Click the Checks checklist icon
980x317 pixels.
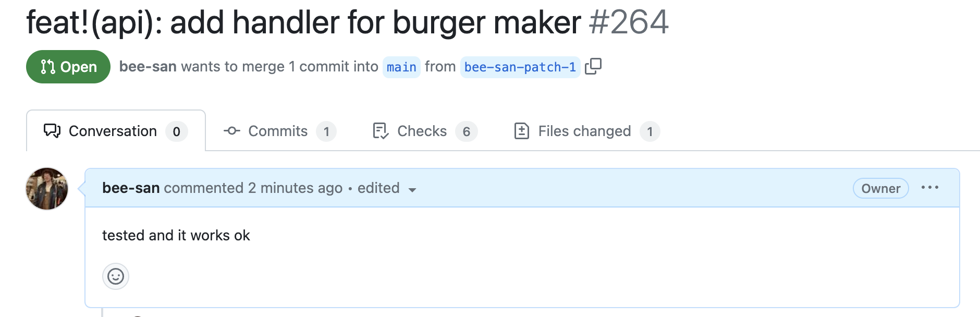pyautogui.click(x=380, y=131)
